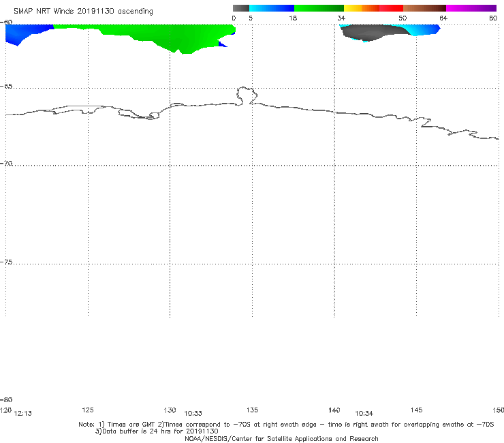The height and width of the screenshot is (443, 504).
Task: Click the small blue triangle beside green swath
Action: pos(222,44)
